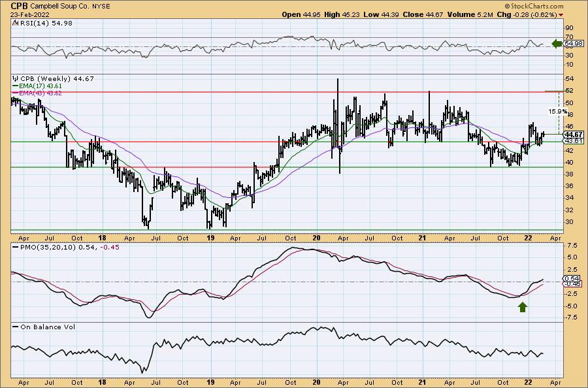Image resolution: width=588 pixels, height=388 pixels.
Task: Open the StockCharts.com copyright link
Action: click(534, 6)
